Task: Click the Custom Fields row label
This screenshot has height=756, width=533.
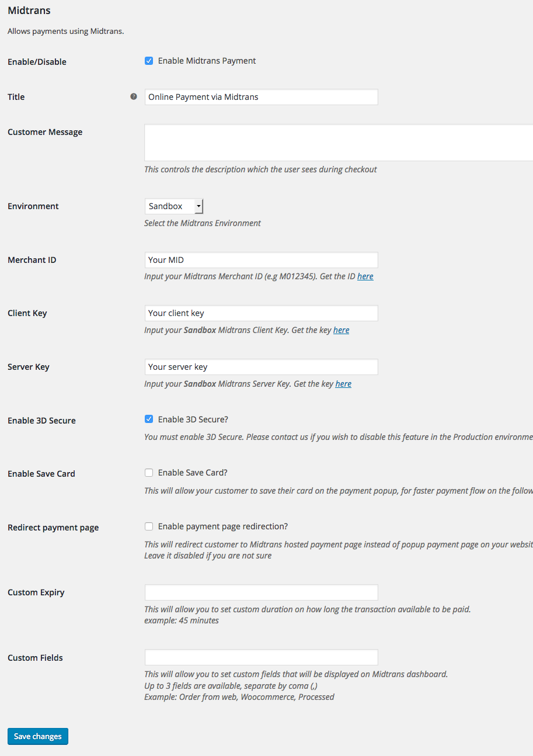Action: tap(35, 658)
